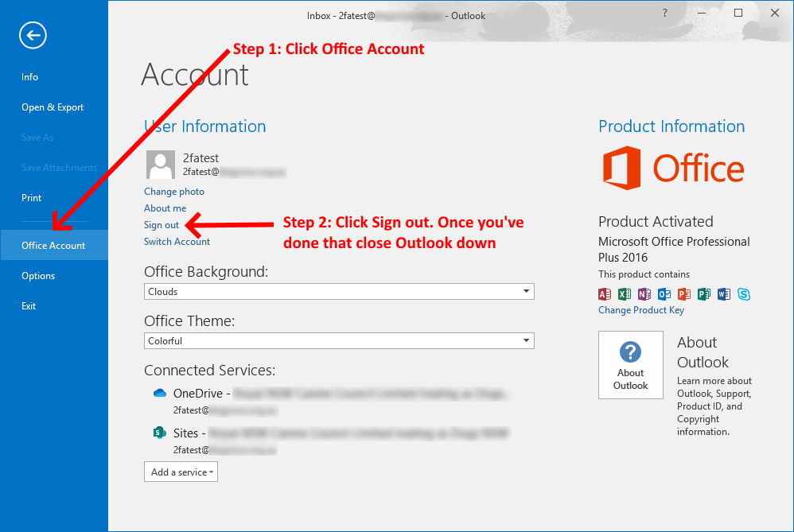Maximize the Outlook window
The width and height of the screenshot is (794, 532).
tap(738, 14)
